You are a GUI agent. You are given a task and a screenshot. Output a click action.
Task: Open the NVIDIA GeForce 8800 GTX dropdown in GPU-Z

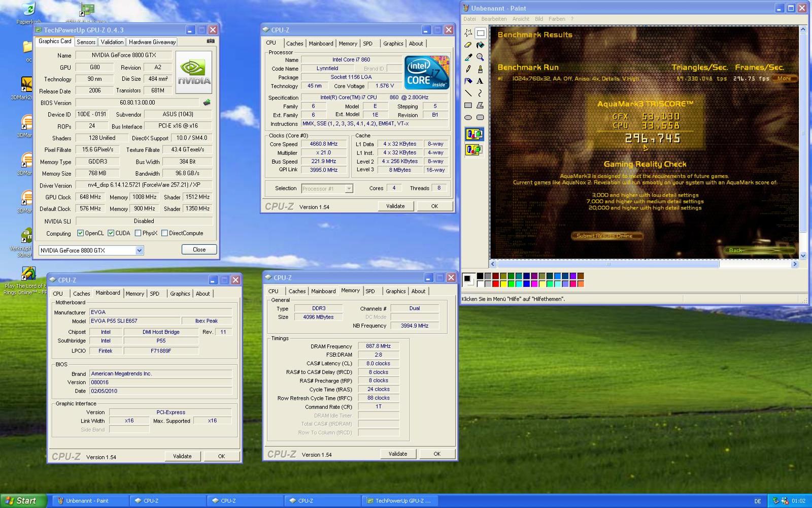click(x=140, y=250)
